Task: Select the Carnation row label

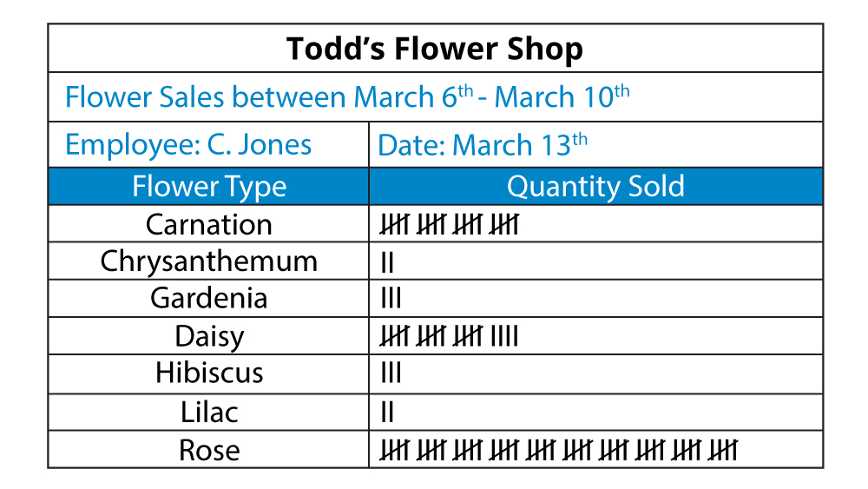Action: click(208, 224)
